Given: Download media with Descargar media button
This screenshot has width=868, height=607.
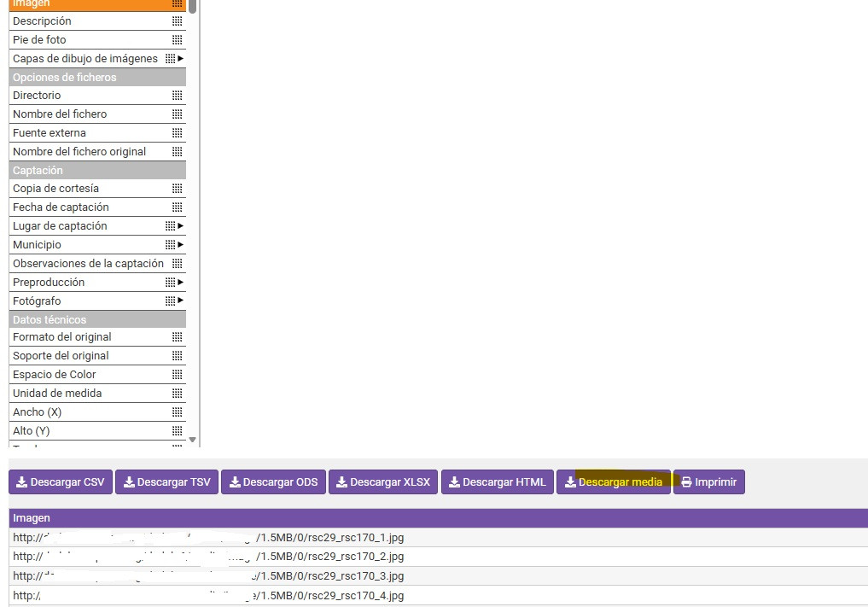Looking at the screenshot, I should pos(613,482).
